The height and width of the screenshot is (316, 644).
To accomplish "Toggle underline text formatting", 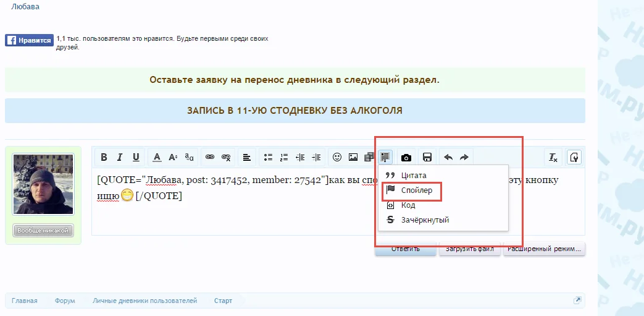I will pyautogui.click(x=136, y=157).
